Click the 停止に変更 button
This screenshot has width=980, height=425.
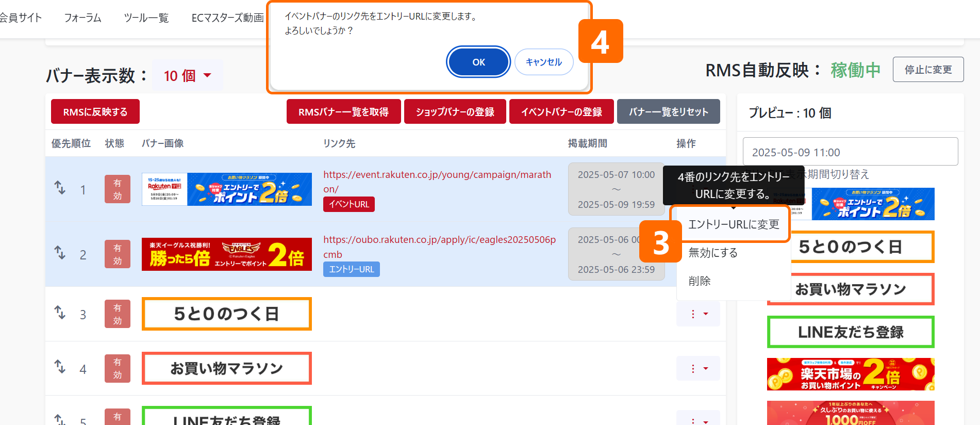click(928, 70)
